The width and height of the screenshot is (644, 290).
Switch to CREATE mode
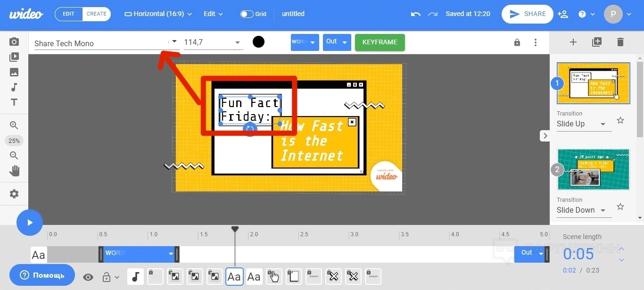pyautogui.click(x=97, y=14)
